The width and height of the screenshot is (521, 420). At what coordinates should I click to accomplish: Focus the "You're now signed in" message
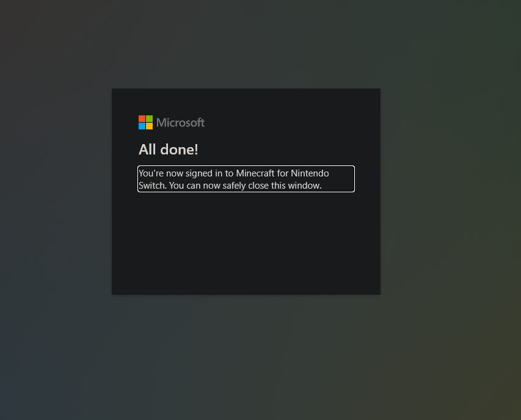[x=246, y=179]
